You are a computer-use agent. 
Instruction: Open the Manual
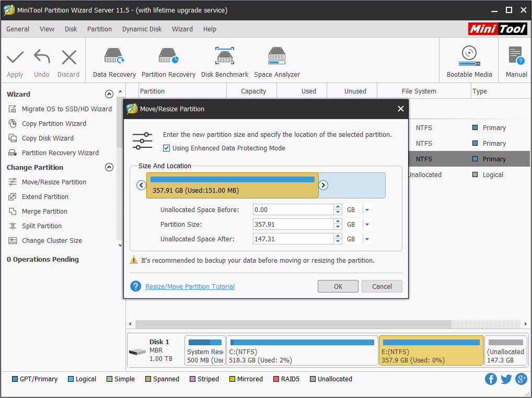click(x=516, y=62)
